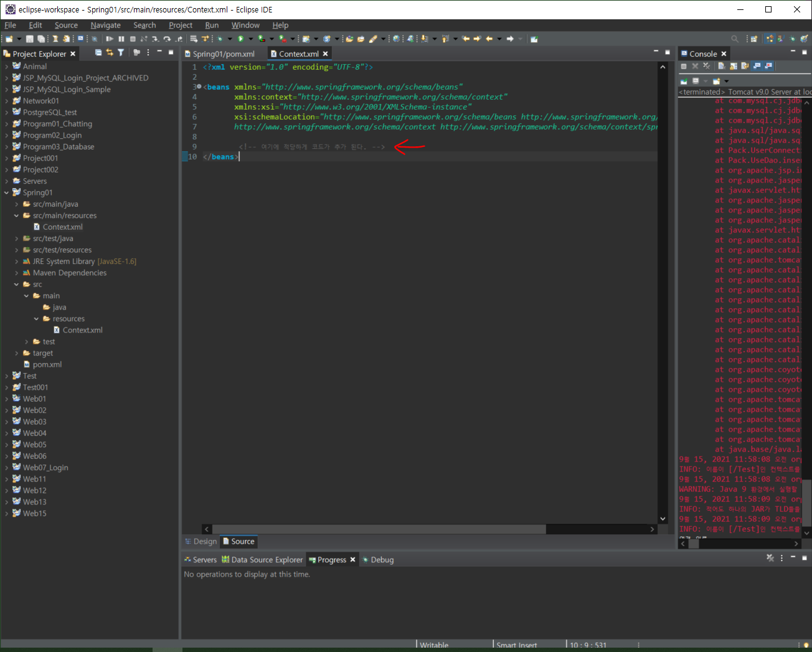812x652 pixels.
Task: Expand the Servers project node
Action: pyautogui.click(x=6, y=181)
